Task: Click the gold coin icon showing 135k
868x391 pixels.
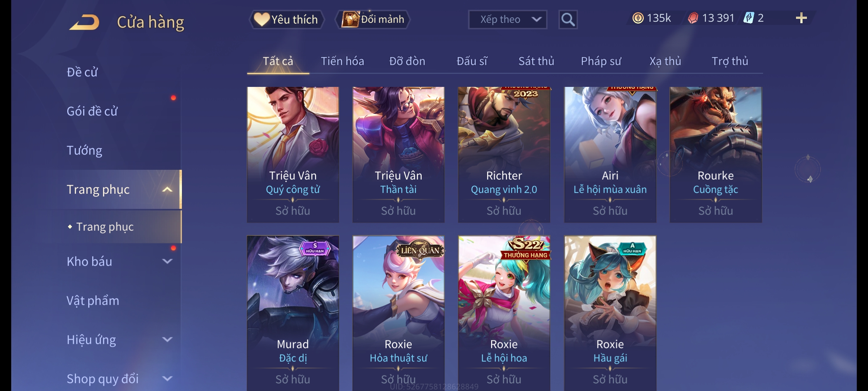Action: tap(638, 18)
